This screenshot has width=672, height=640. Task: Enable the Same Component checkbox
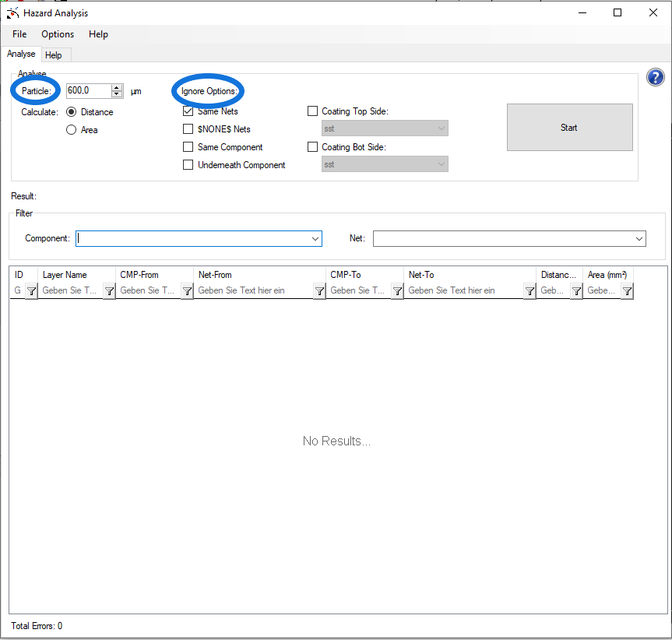point(188,147)
